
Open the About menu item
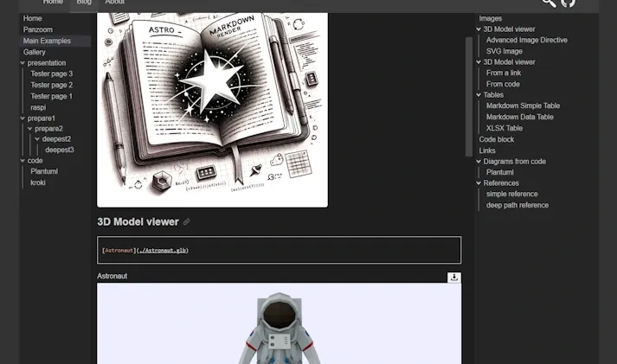point(114,3)
